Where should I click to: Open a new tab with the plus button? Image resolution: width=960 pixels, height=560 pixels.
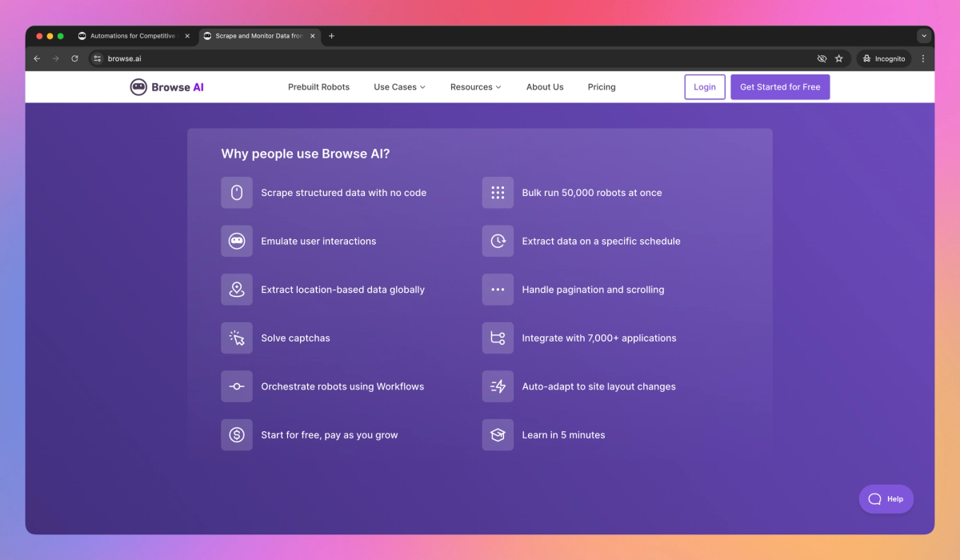[332, 36]
